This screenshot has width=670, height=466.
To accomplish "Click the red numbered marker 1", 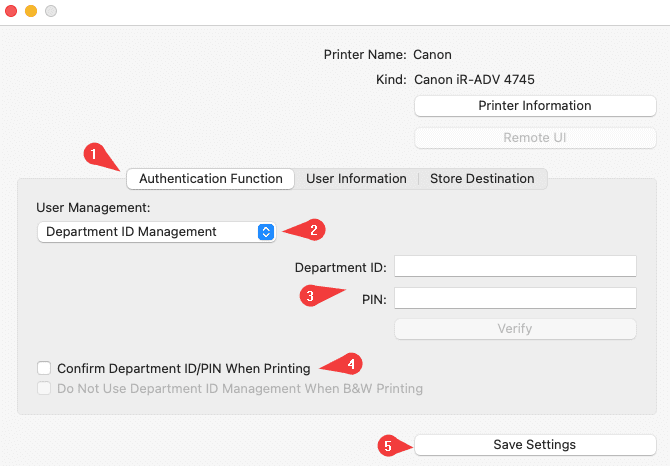I will pos(93,154).
